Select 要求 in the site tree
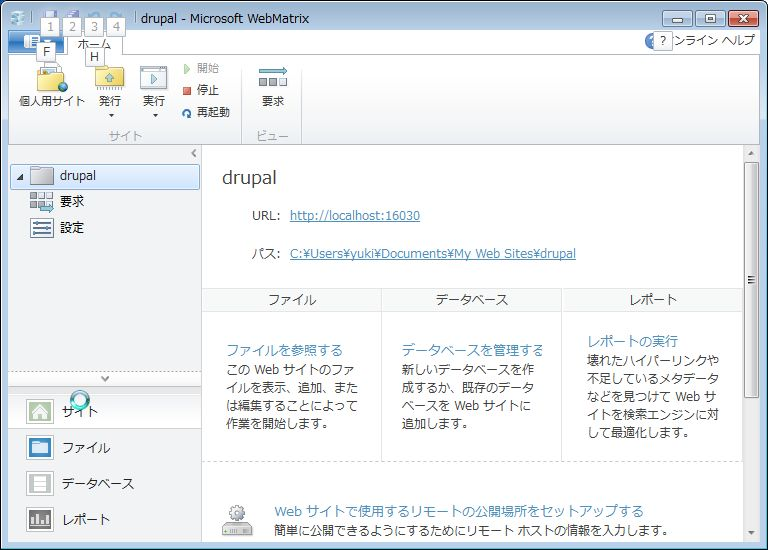Image resolution: width=768 pixels, height=550 pixels. pos(72,201)
